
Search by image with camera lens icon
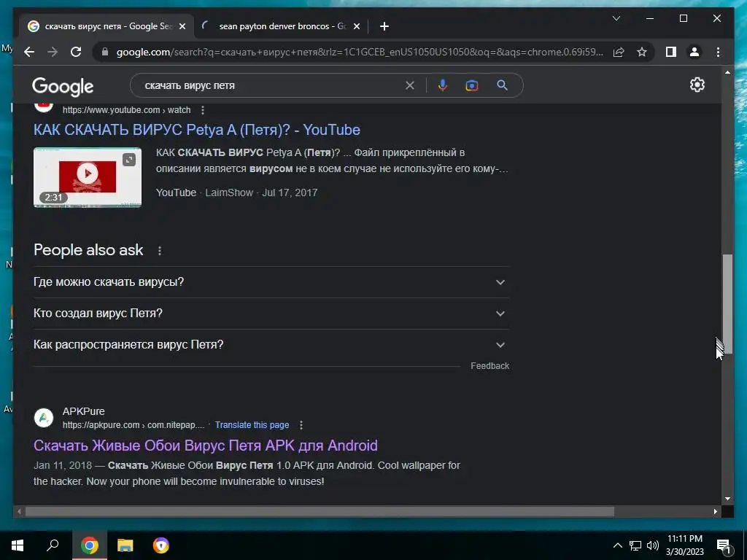point(472,85)
